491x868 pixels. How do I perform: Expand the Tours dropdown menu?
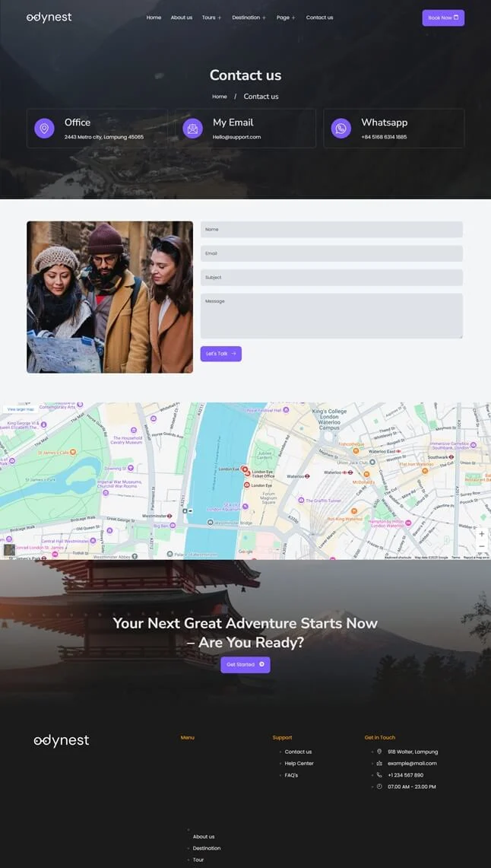coord(211,17)
